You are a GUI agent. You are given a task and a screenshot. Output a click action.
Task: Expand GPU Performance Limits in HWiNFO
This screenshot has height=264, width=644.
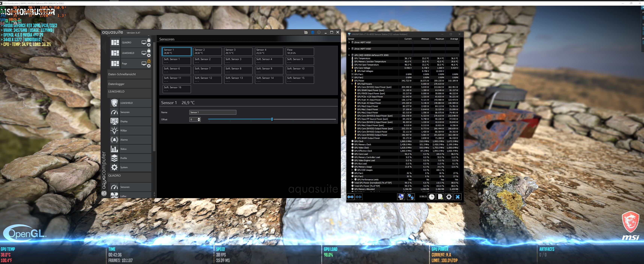[352, 180]
